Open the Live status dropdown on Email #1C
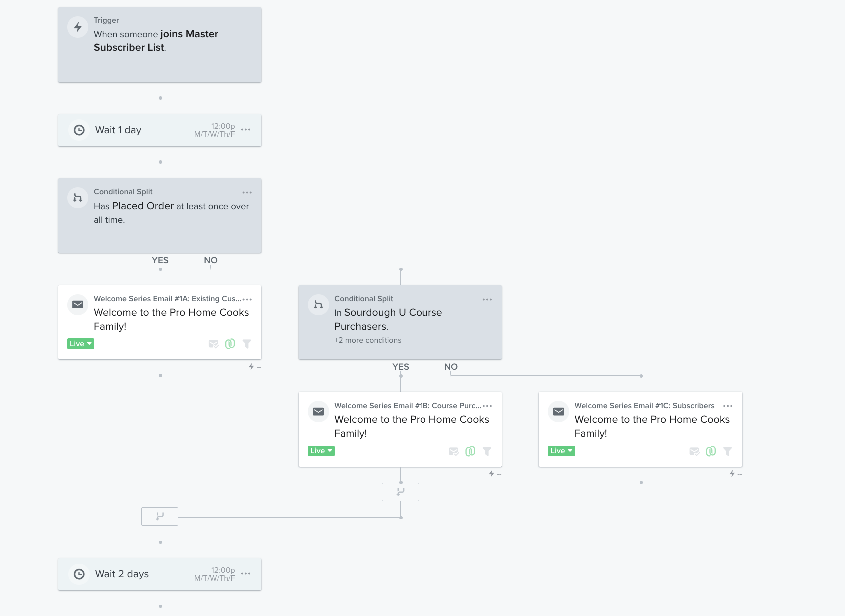This screenshot has width=845, height=616. (561, 451)
